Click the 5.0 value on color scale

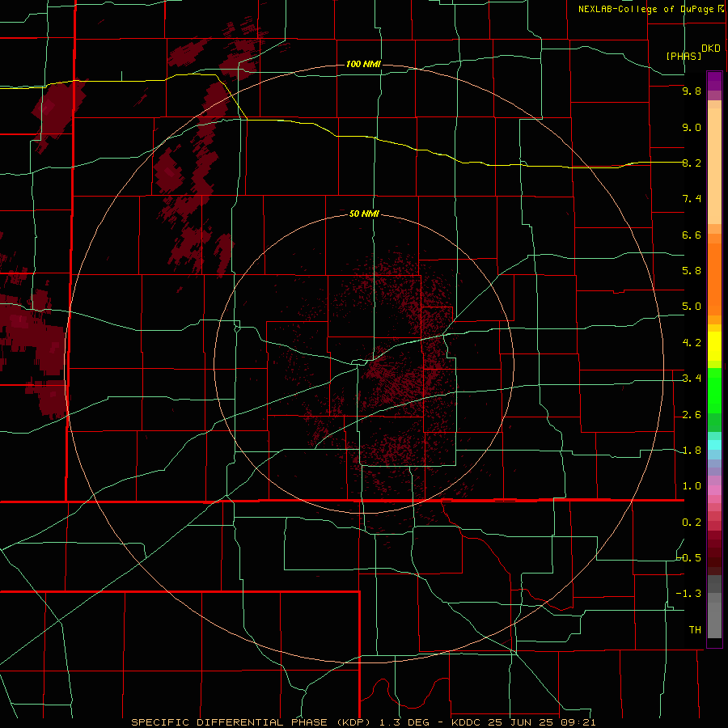[692, 307]
